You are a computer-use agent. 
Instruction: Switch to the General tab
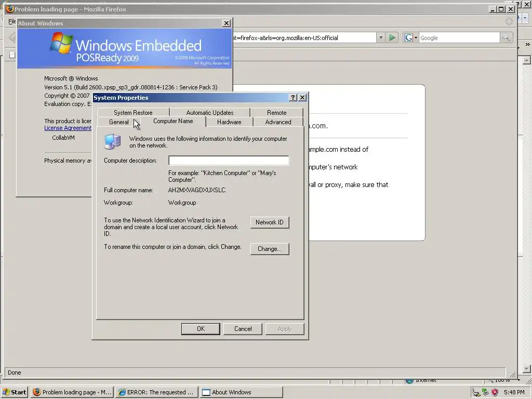click(x=119, y=122)
